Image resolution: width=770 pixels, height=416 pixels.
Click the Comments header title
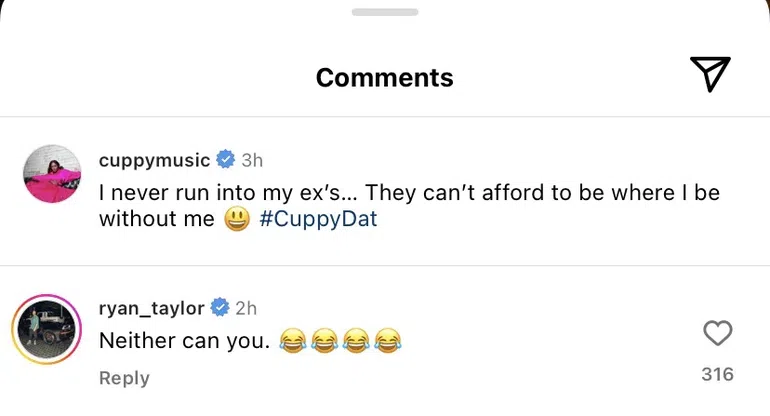(384, 77)
